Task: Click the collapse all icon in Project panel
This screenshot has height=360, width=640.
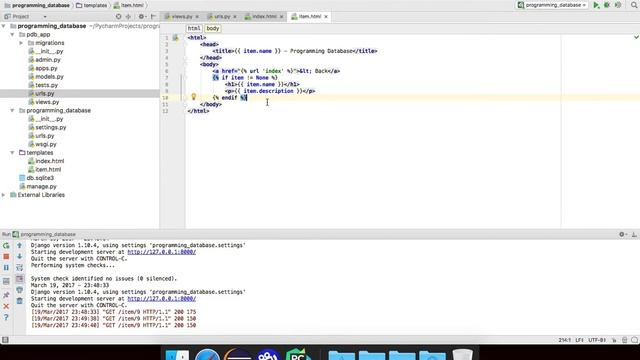Action: tap(128, 17)
